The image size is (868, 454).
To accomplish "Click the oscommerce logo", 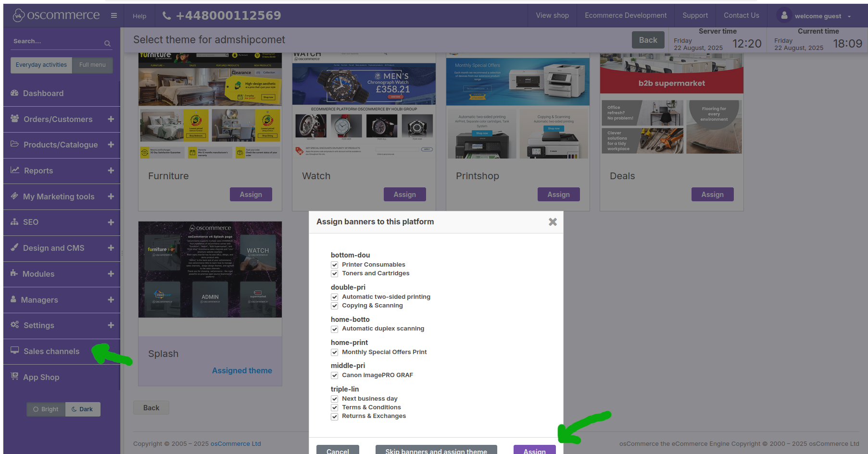I will click(56, 15).
